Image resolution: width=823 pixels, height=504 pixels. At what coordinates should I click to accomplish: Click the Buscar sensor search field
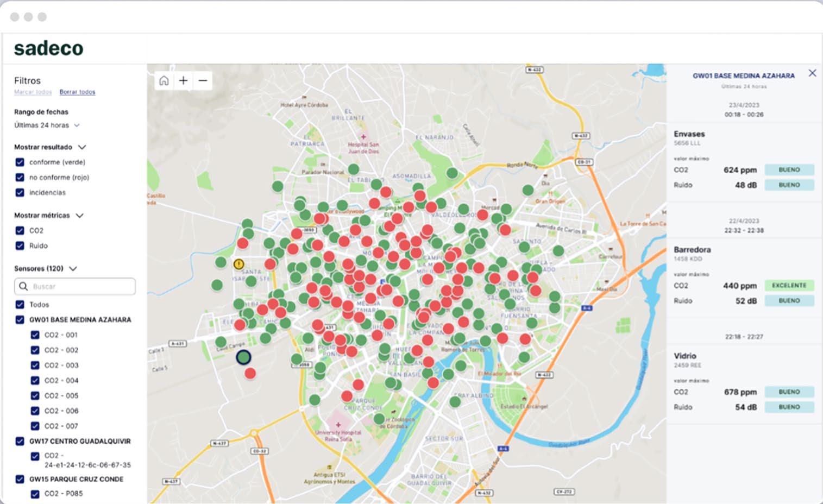pos(75,286)
